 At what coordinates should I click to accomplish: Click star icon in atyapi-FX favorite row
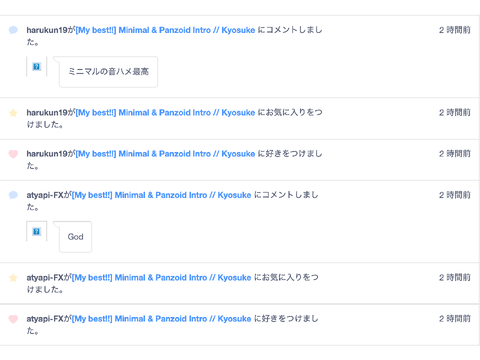point(13,278)
